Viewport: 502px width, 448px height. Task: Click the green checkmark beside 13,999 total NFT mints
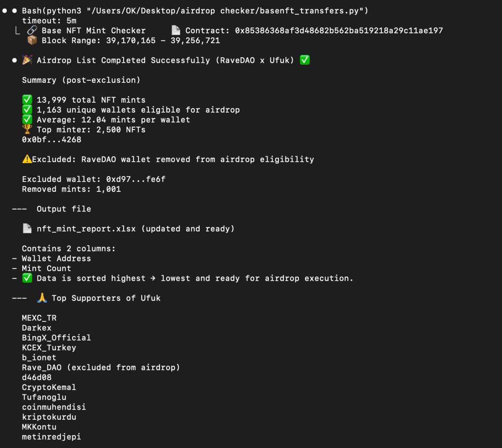pos(27,100)
